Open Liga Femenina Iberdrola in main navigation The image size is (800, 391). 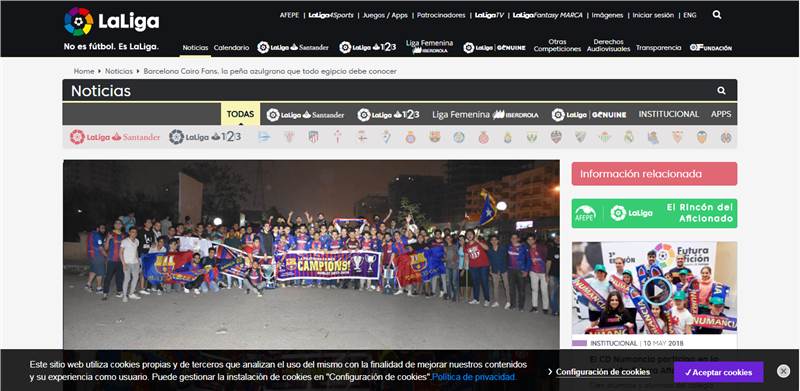pyautogui.click(x=430, y=46)
